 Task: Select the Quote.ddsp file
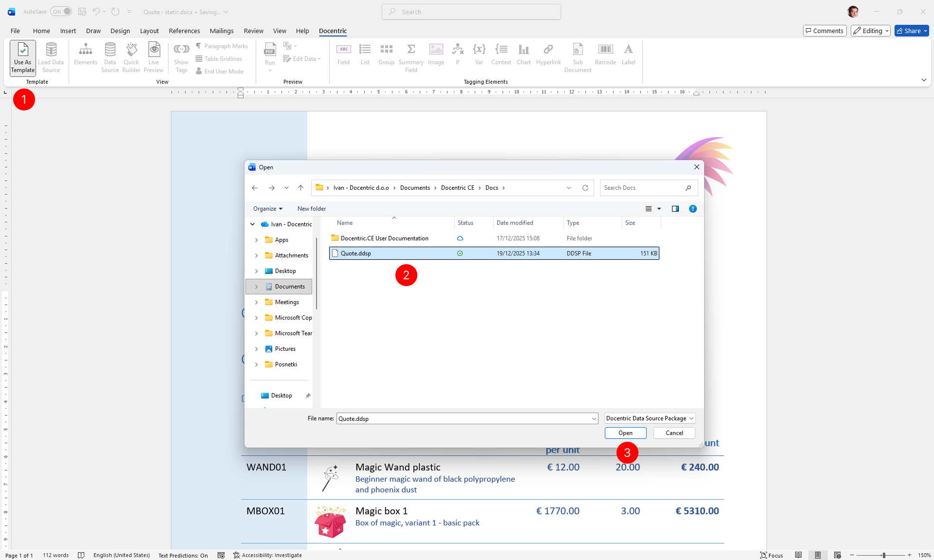(494, 253)
